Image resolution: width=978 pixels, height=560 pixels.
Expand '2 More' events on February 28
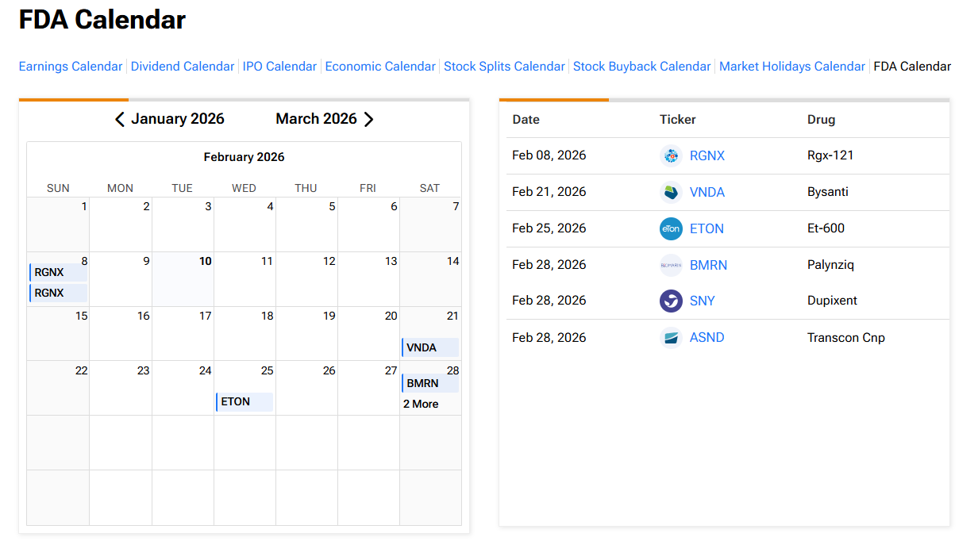coord(421,404)
